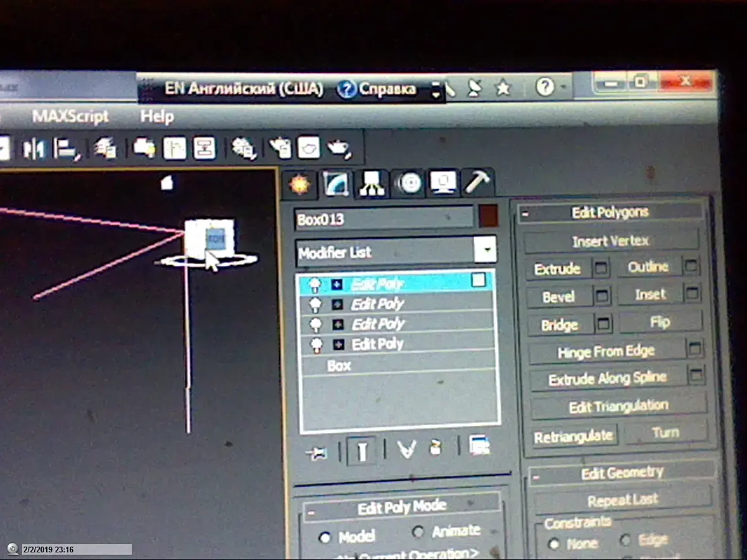Image resolution: width=747 pixels, height=560 pixels.
Task: Click the Insert Vertex button
Action: click(612, 242)
